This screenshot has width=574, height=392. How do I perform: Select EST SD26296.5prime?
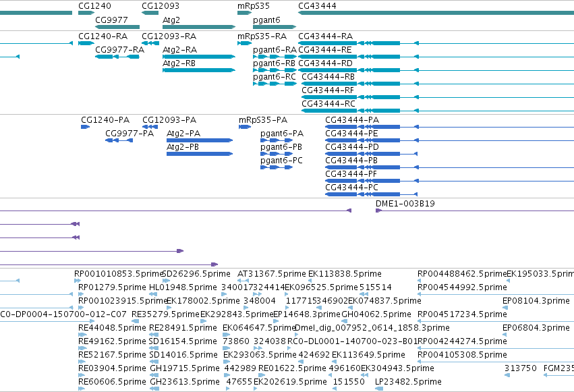(166, 281)
